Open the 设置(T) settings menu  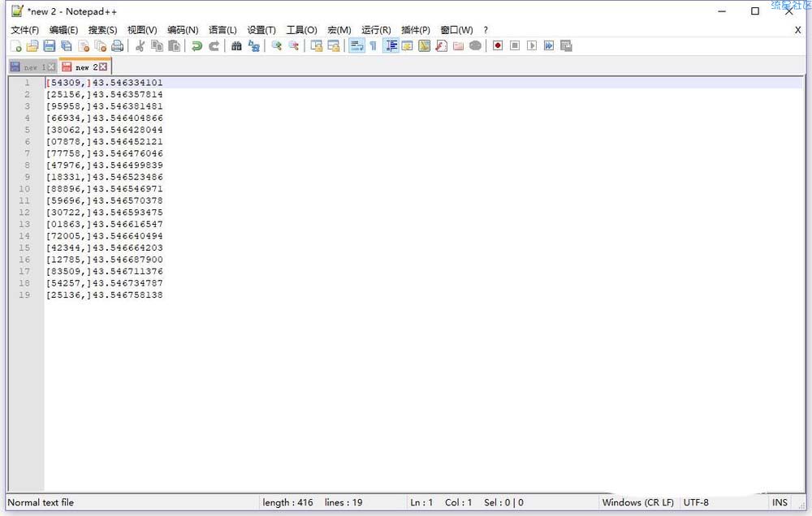tap(261, 30)
